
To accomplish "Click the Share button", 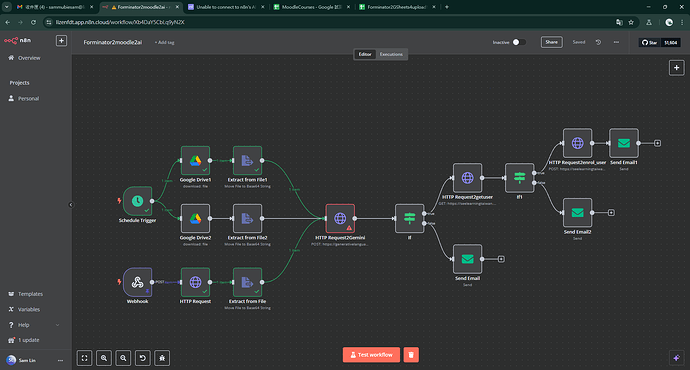I will (551, 42).
